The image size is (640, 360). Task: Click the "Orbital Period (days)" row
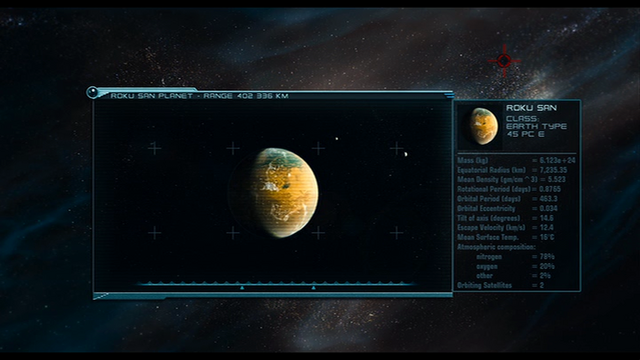(507, 199)
